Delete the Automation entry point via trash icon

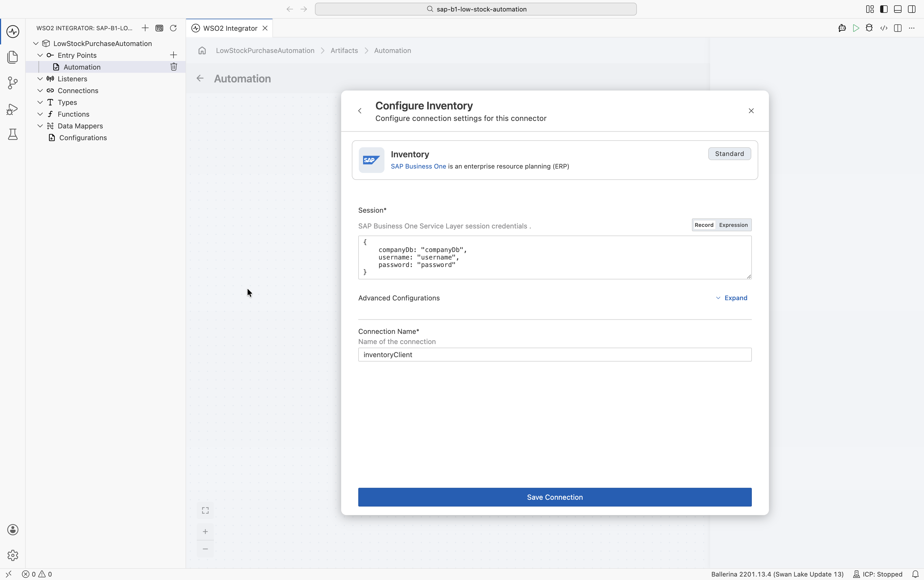(174, 67)
